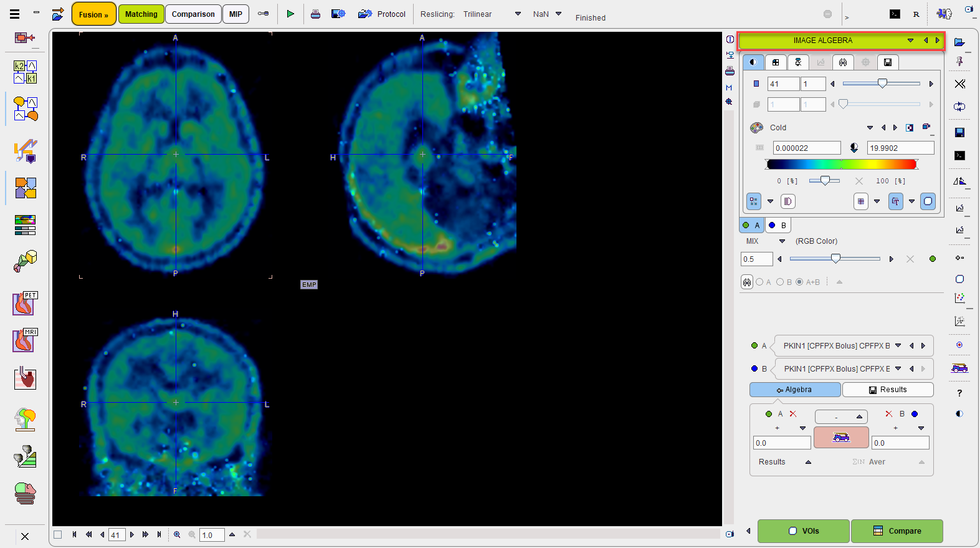Expand the Results destination selector

(808, 462)
